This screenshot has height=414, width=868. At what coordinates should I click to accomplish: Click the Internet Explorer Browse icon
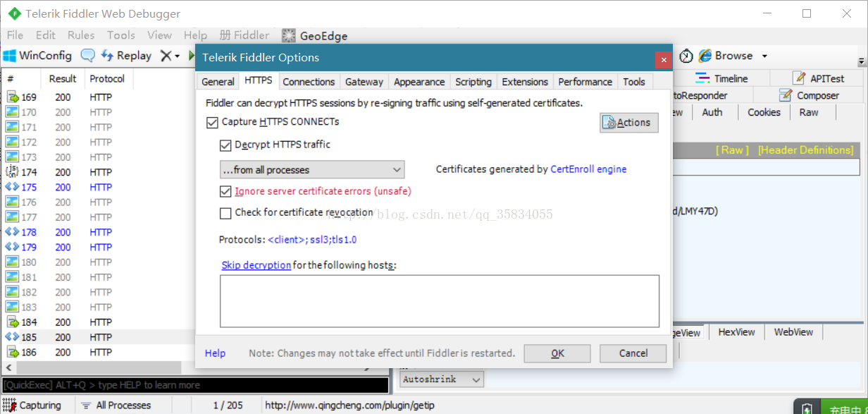tap(704, 56)
